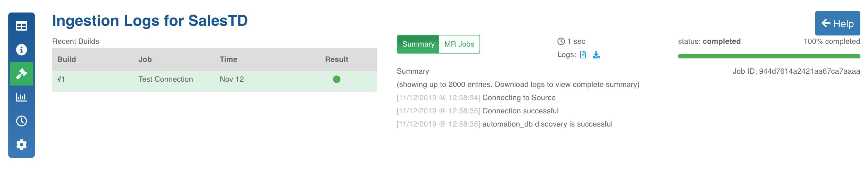Open the clock schedule icon in sidebar
This screenshot has height=178, width=868.
click(x=22, y=121)
